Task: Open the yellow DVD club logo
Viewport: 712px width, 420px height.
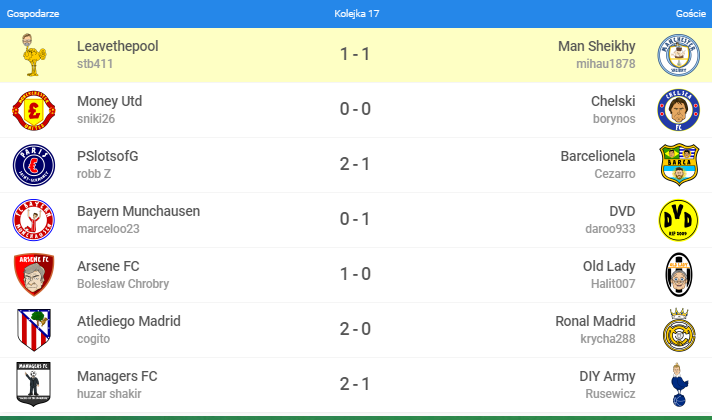Action: (x=678, y=220)
